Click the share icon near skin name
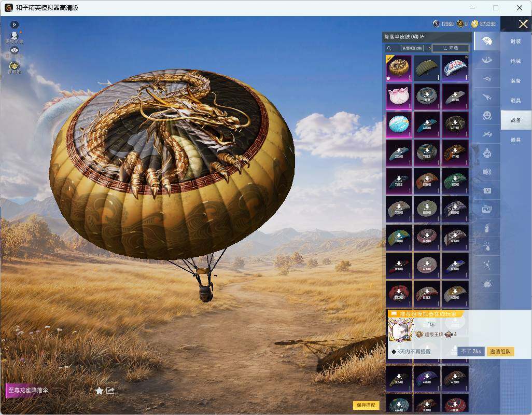532x415 pixels. [x=110, y=391]
